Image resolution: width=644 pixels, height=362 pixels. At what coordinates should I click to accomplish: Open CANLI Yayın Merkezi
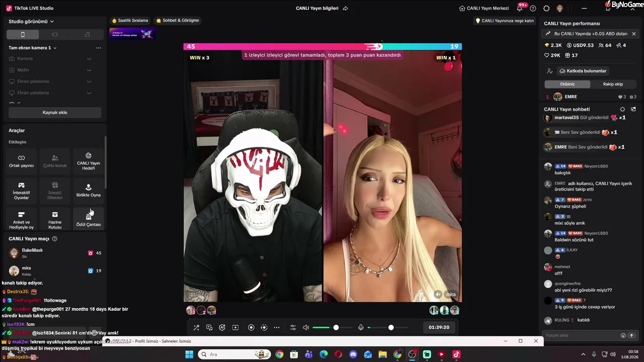click(484, 9)
